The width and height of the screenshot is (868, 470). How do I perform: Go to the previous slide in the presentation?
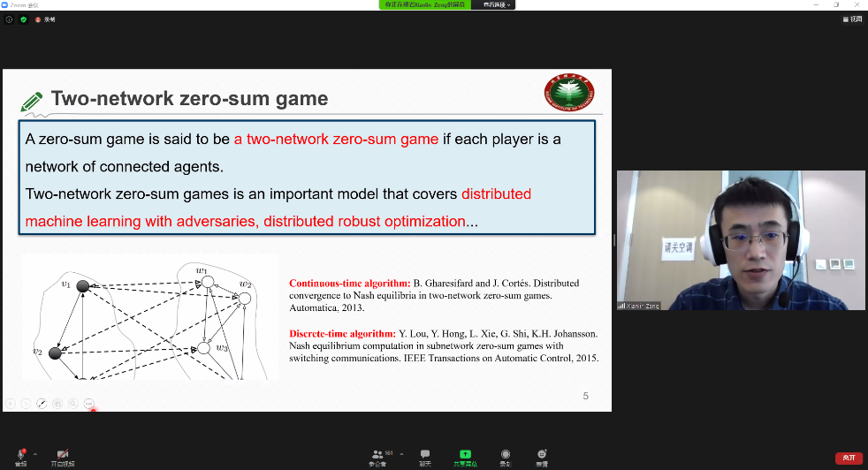click(11, 403)
